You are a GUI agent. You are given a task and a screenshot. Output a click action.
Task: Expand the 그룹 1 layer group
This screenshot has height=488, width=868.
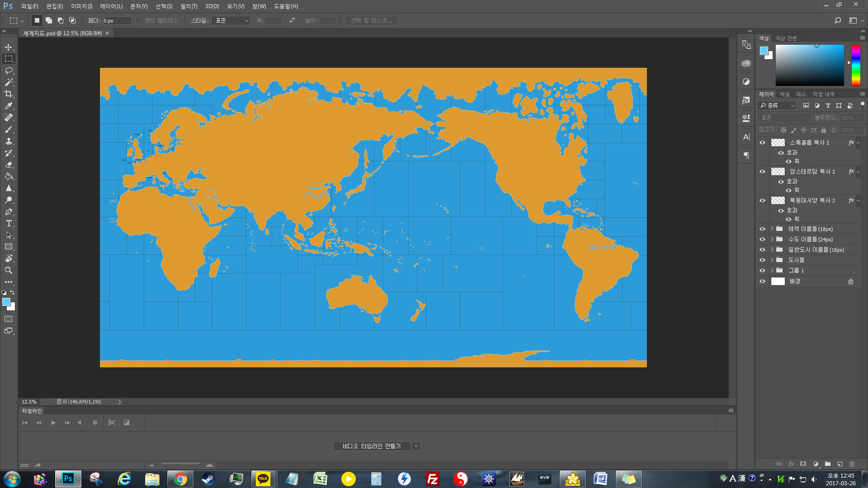772,271
